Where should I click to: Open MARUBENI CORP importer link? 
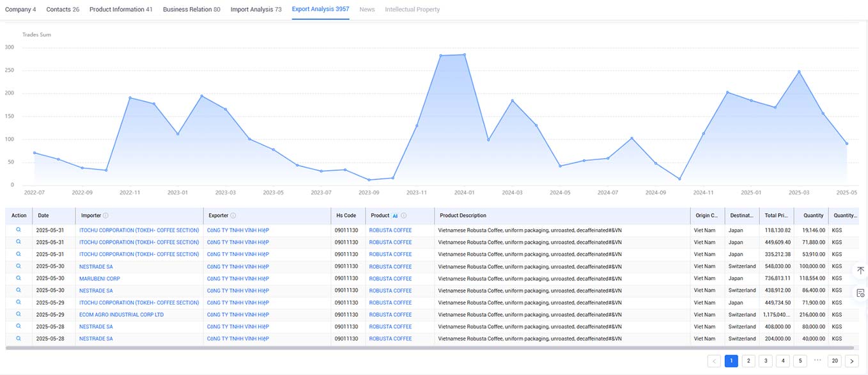pyautogui.click(x=100, y=278)
